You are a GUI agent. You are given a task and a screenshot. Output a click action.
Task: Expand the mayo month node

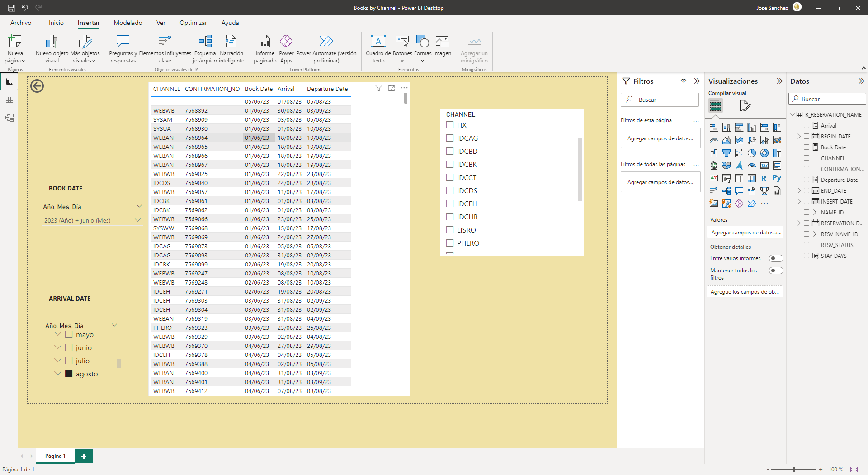coord(58,334)
